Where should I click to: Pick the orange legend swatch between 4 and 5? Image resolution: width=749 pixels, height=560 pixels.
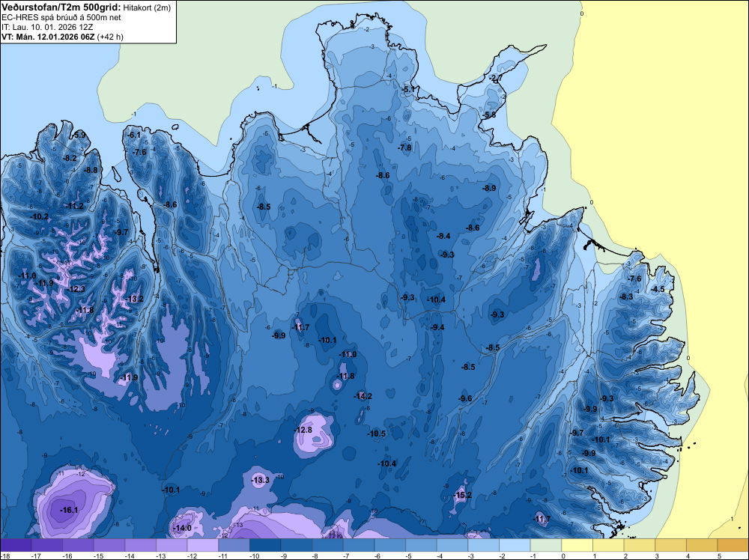[703, 545]
